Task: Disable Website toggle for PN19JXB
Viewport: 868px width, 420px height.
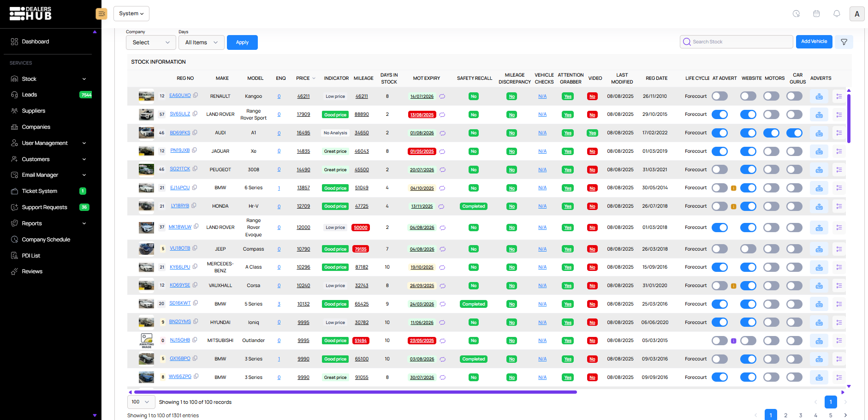Action: (748, 151)
